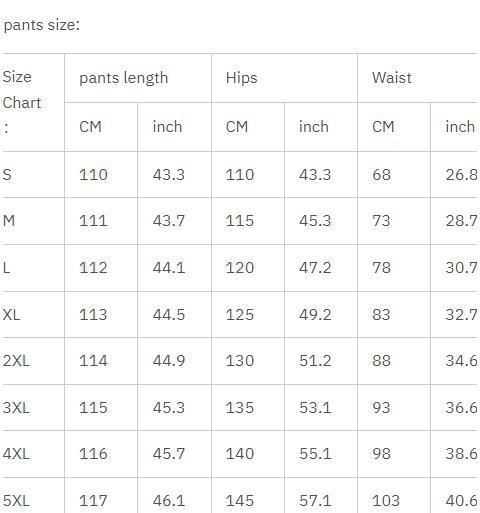The width and height of the screenshot is (480, 513).
Task: Select the 4XL size row label
Action: click(16, 454)
